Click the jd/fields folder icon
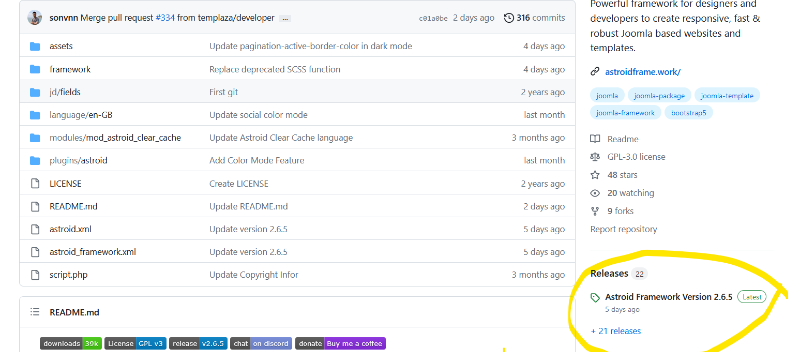This screenshot has height=363, width=800. (35, 92)
